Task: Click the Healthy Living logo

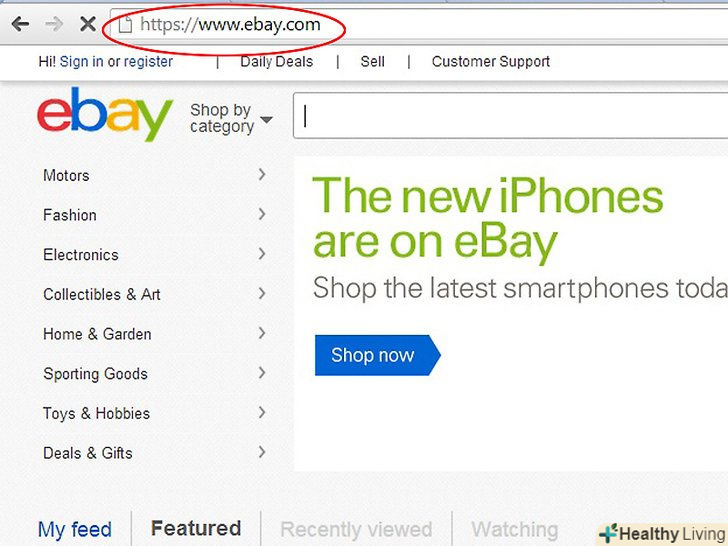Action: (x=661, y=534)
